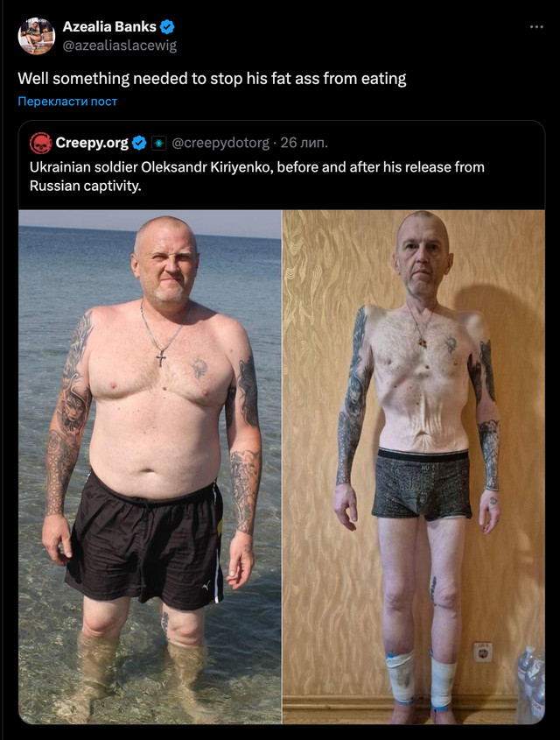Click 'Russian captivity.' line of quoted text
Screen dimensions: 560x740
coord(86,186)
